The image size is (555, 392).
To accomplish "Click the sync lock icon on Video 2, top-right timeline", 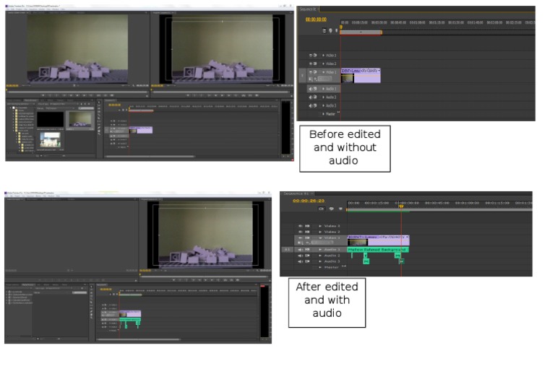I will pyautogui.click(x=317, y=64).
